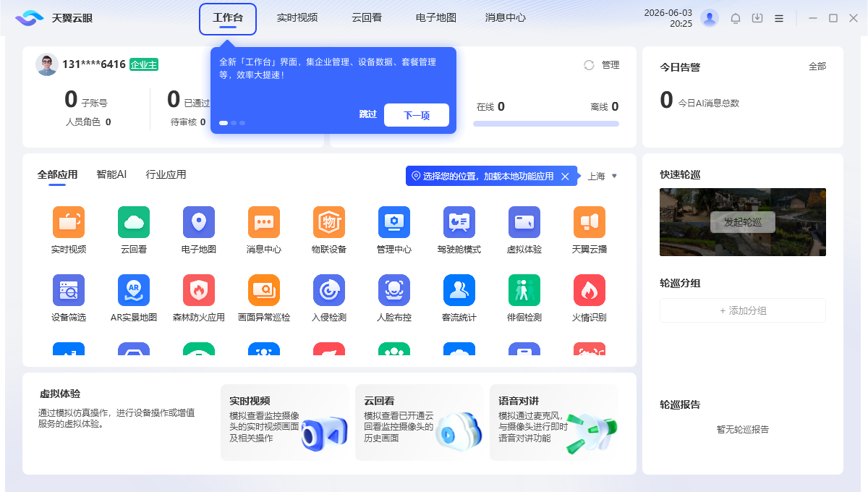The width and height of the screenshot is (868, 492).
Task: Open the 管理中心 app icon
Action: (394, 222)
